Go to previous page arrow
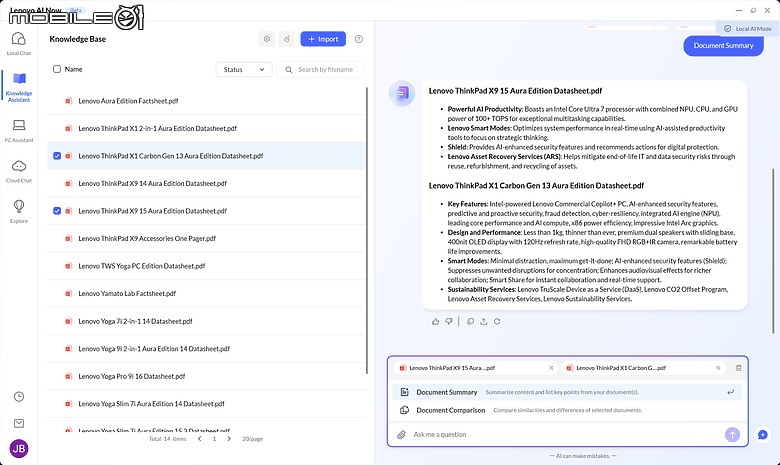The image size is (780, 465). 199,439
